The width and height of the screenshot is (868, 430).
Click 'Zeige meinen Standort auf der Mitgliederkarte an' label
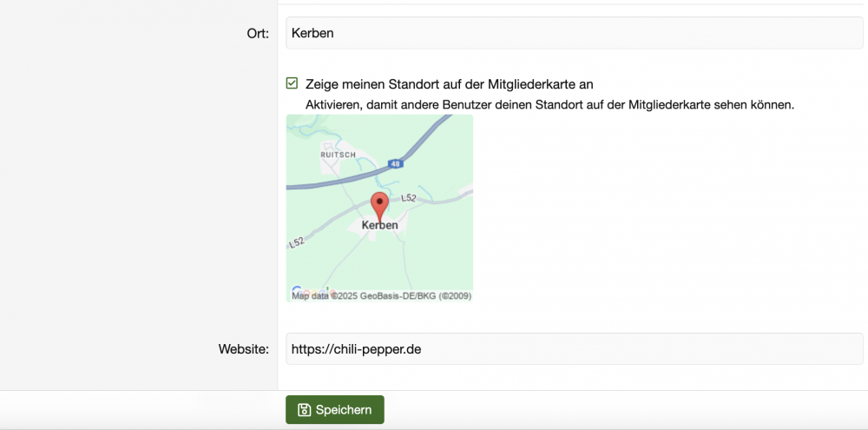point(449,84)
